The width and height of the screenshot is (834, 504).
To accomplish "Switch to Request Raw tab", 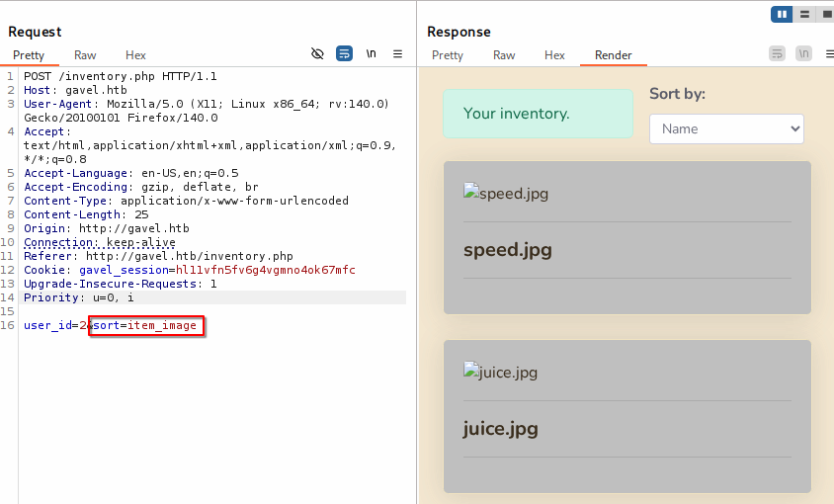I will (x=85, y=55).
